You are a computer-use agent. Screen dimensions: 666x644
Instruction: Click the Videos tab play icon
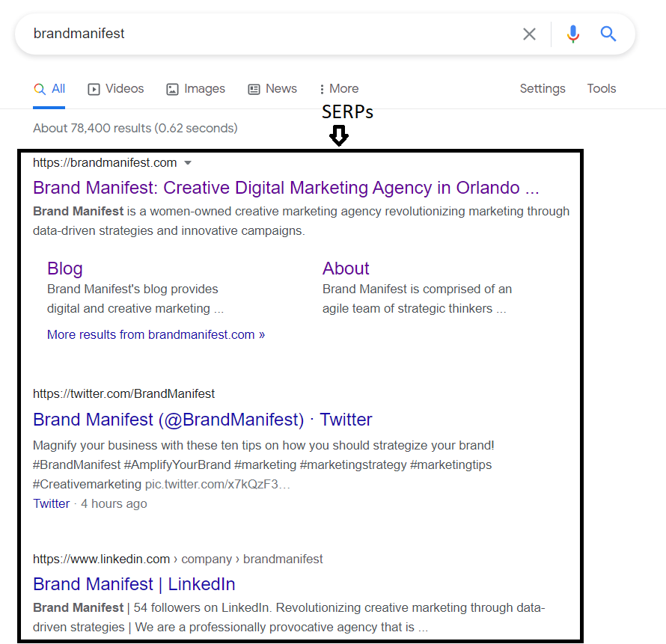94,89
